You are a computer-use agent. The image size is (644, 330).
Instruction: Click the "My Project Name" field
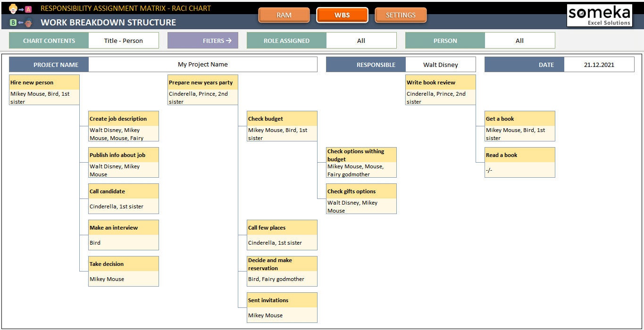(203, 64)
